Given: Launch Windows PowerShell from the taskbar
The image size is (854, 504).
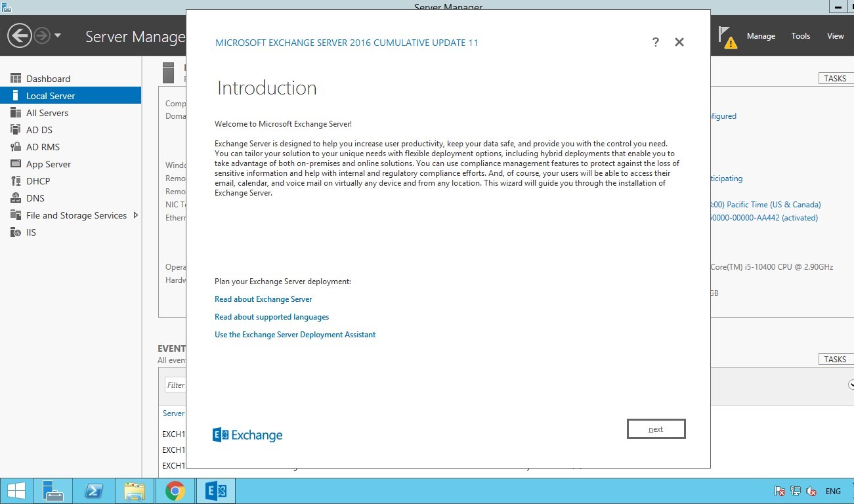Looking at the screenshot, I should coord(94,491).
